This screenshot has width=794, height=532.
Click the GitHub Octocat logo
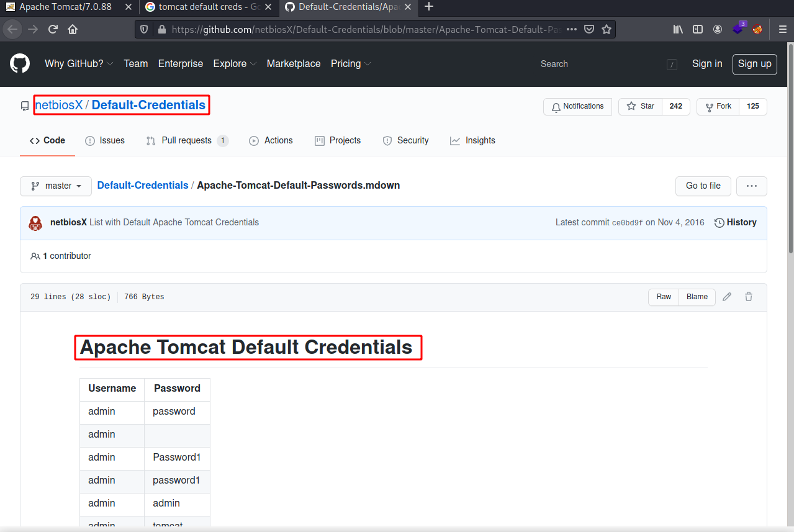20,63
